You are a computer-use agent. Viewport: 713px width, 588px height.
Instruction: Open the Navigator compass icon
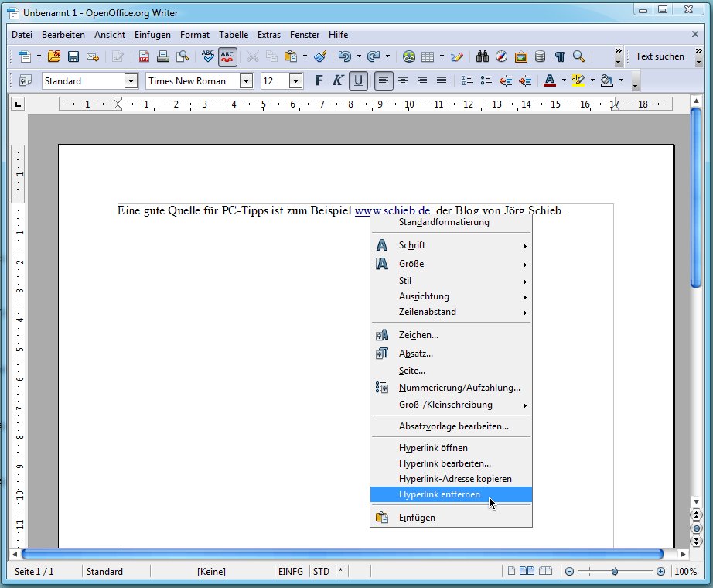502,56
